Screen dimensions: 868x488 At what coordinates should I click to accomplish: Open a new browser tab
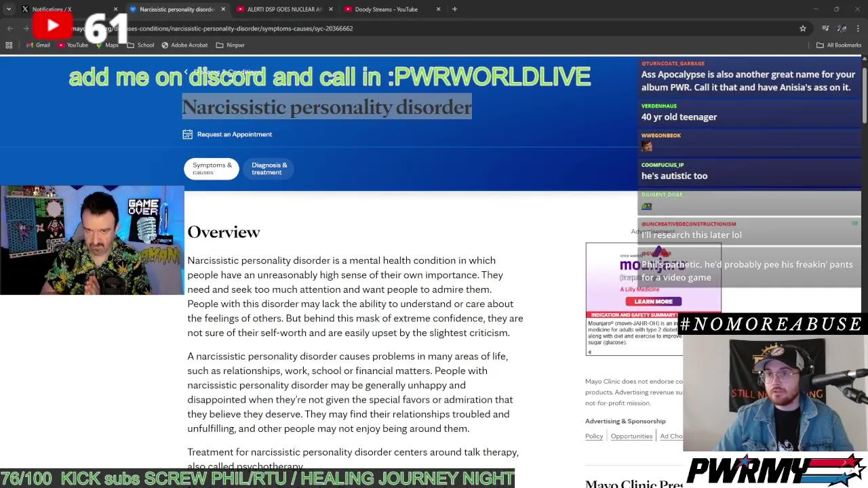[454, 9]
